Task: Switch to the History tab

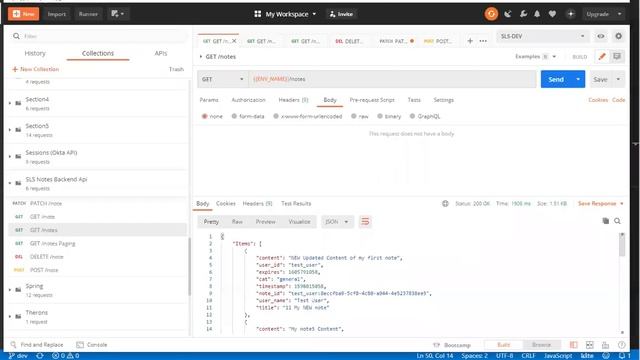Action: pyautogui.click(x=35, y=53)
